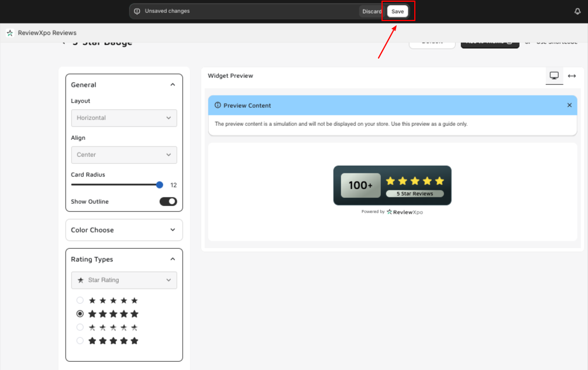
Task: Select the second star style radio button
Action: [80, 314]
